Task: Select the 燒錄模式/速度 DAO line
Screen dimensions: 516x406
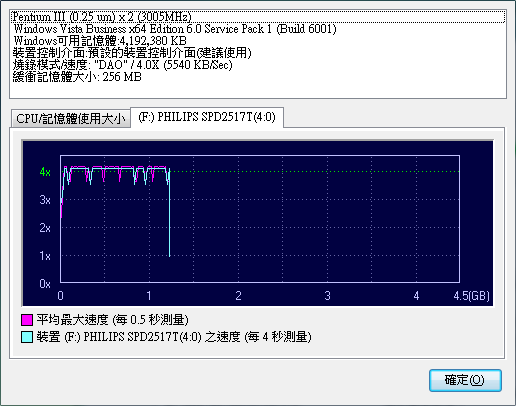Action: click(x=123, y=65)
